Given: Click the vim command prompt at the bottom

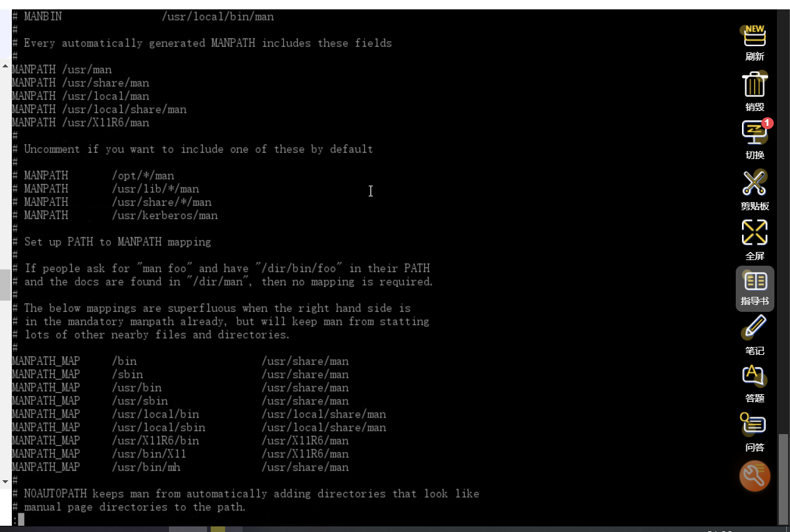Looking at the screenshot, I should pyautogui.click(x=18, y=520).
